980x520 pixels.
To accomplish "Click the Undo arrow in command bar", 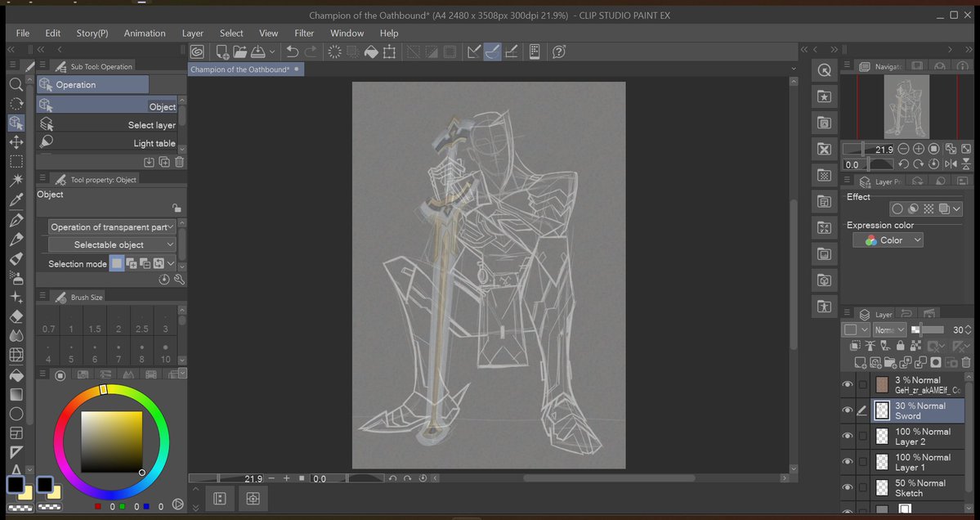I will pos(292,52).
